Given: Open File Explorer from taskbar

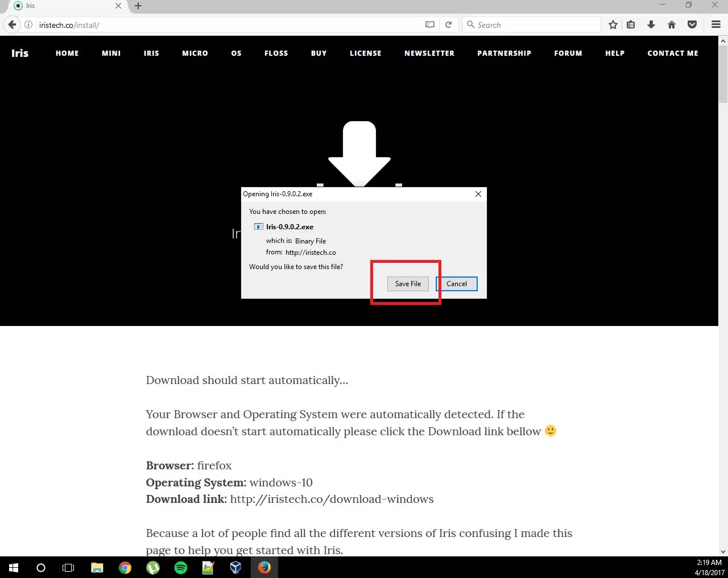Looking at the screenshot, I should [x=97, y=567].
